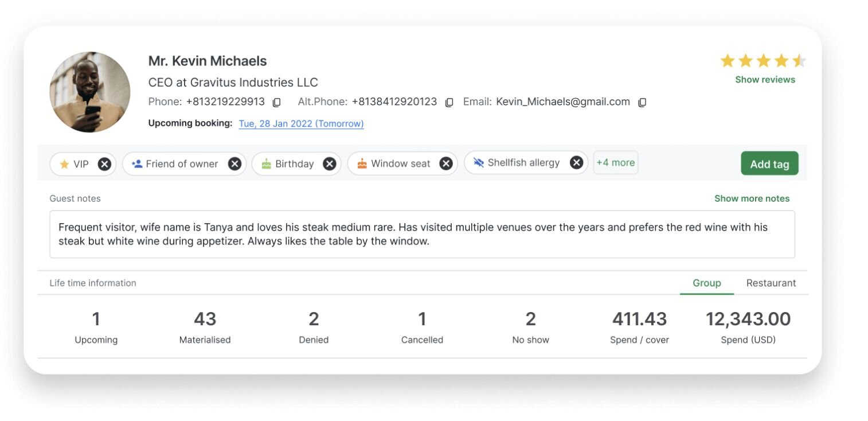Remove the VIP tag
The width and height of the screenshot is (868, 421).
point(104,164)
